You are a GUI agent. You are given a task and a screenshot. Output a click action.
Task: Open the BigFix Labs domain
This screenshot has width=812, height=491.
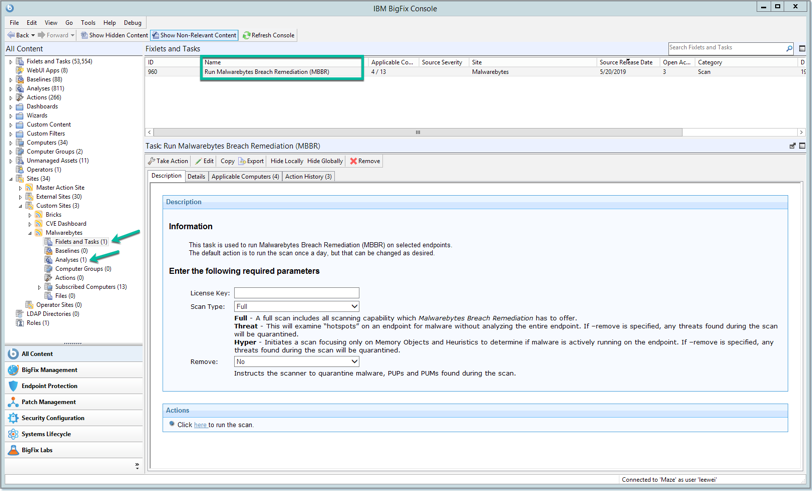74,450
